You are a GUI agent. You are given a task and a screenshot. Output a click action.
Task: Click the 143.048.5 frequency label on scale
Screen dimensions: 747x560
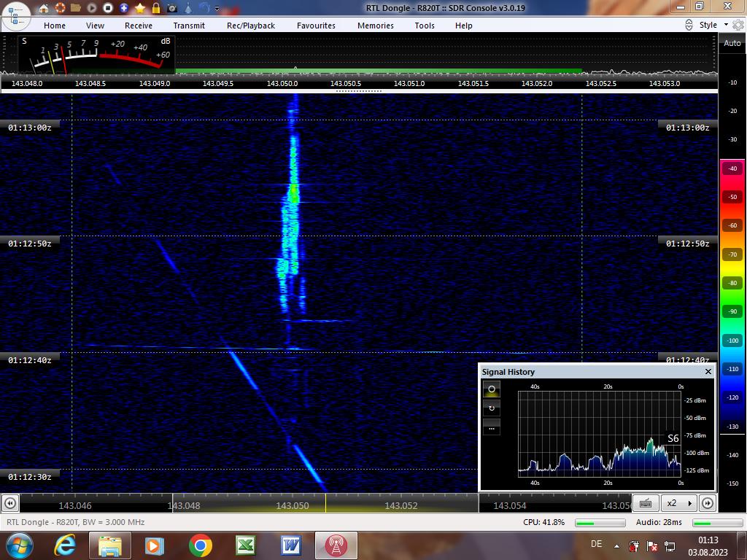[x=90, y=83]
